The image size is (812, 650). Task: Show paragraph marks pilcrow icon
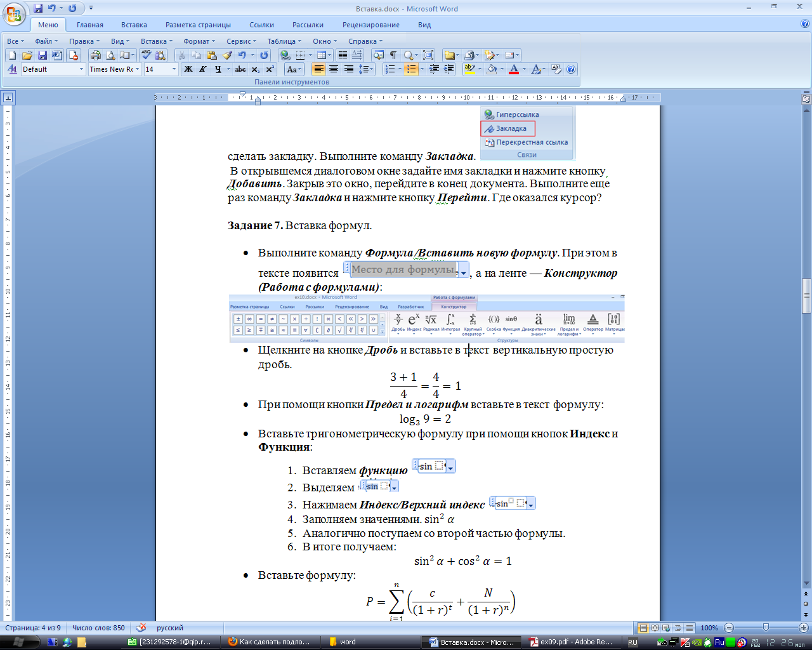click(x=393, y=55)
